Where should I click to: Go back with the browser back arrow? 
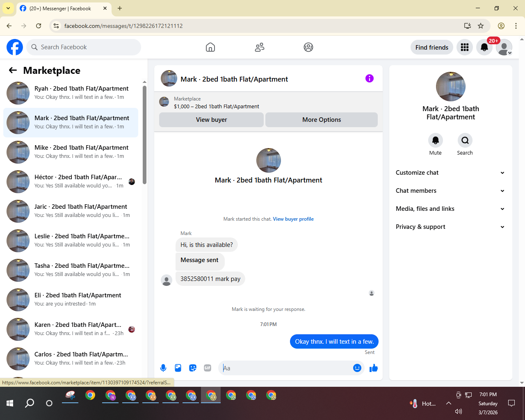[x=9, y=26]
